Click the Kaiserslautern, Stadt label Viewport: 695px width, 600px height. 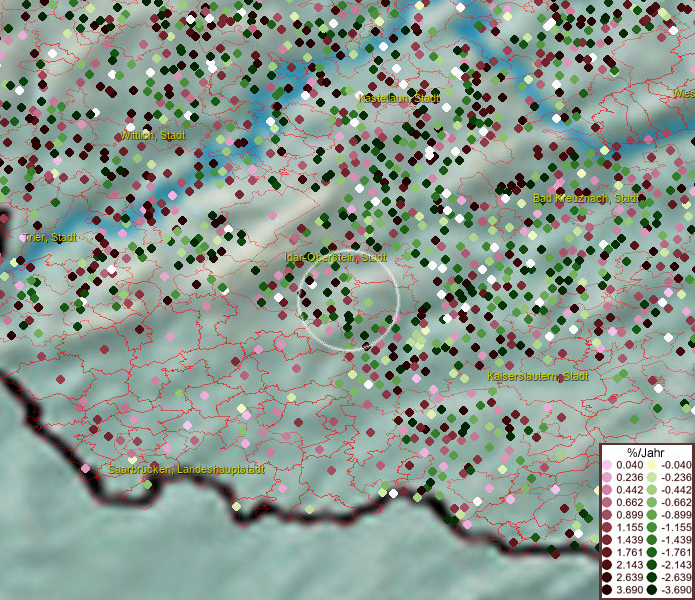(x=538, y=376)
